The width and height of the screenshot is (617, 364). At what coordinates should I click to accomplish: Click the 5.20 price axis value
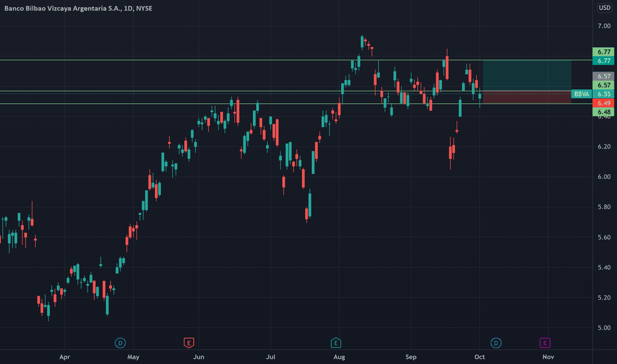(x=604, y=298)
